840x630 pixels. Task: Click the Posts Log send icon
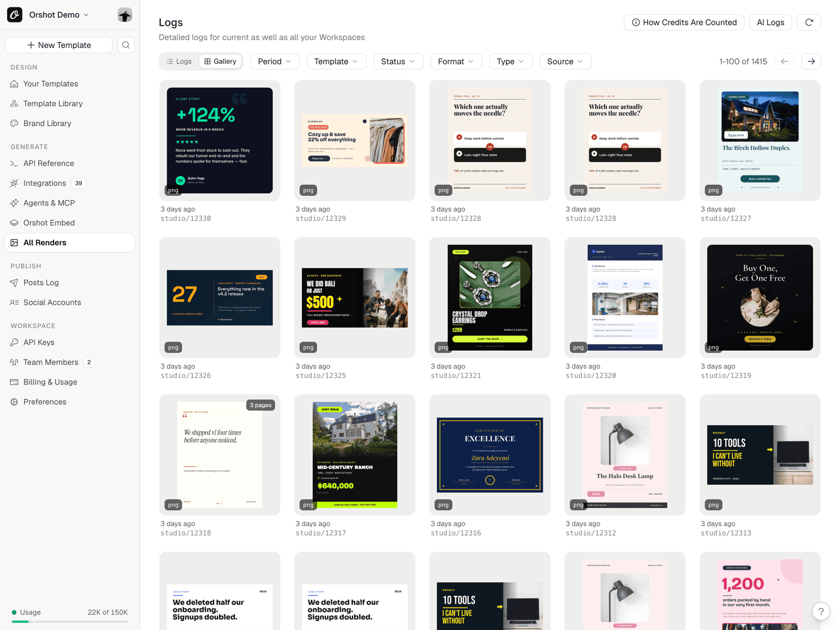[14, 282]
